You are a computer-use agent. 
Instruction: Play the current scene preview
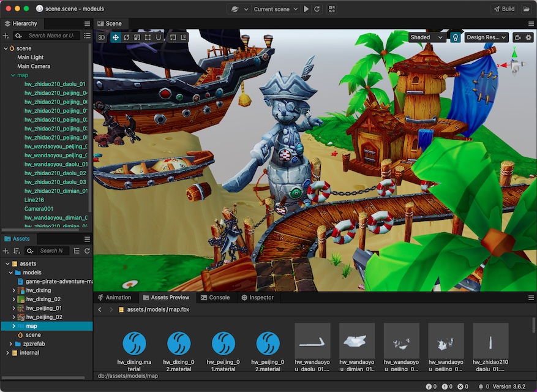(306, 9)
